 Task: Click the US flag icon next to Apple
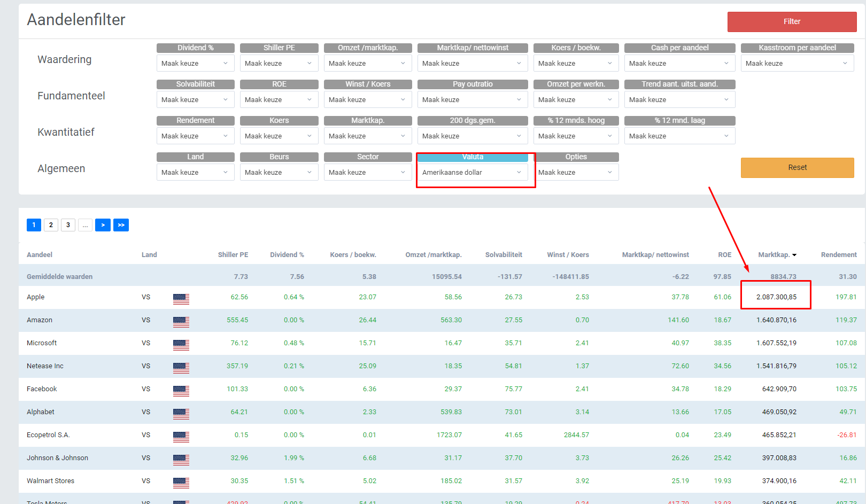181,299
